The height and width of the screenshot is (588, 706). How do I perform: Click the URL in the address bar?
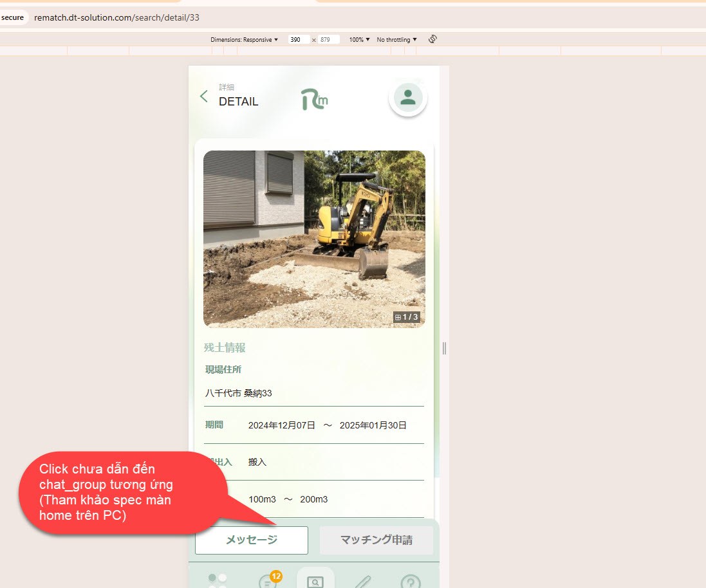click(116, 17)
